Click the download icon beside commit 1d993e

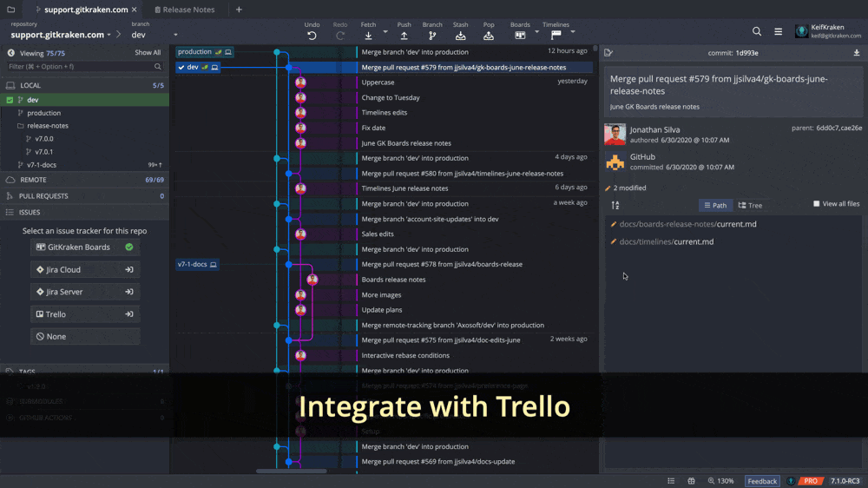pos(857,53)
